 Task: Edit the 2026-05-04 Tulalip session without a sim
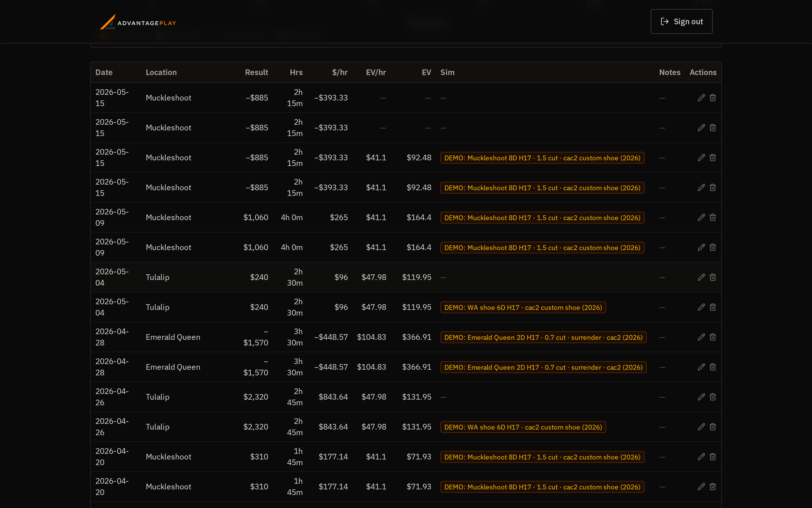701,277
